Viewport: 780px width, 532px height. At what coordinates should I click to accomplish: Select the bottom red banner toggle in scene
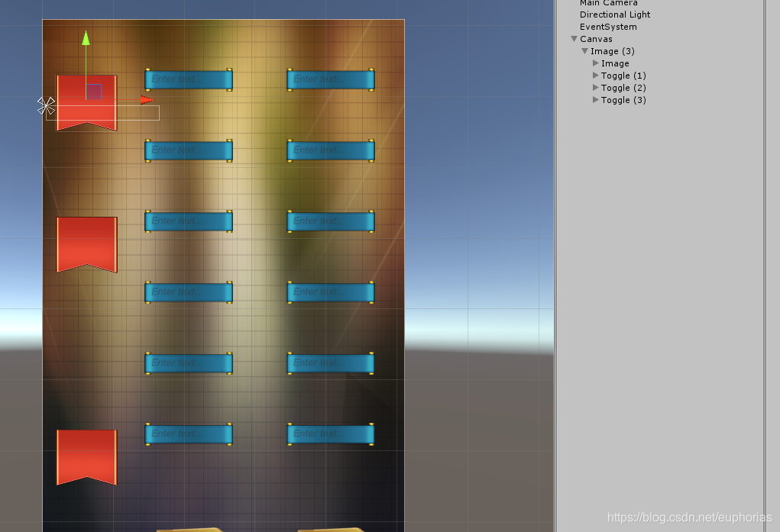tap(87, 457)
